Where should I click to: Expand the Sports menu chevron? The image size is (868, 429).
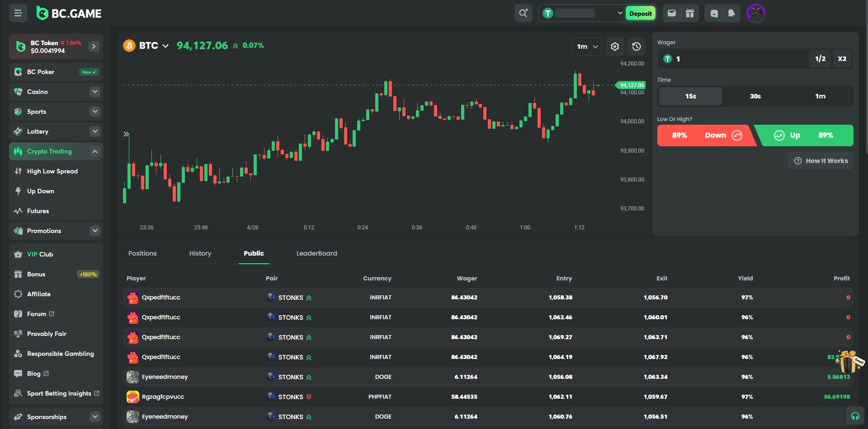coord(95,112)
